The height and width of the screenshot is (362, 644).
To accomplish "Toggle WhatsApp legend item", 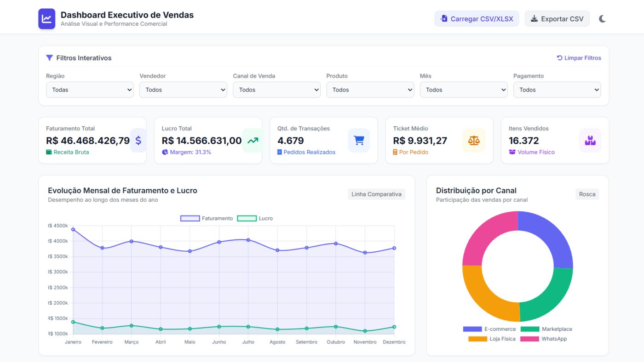I will pos(543,339).
